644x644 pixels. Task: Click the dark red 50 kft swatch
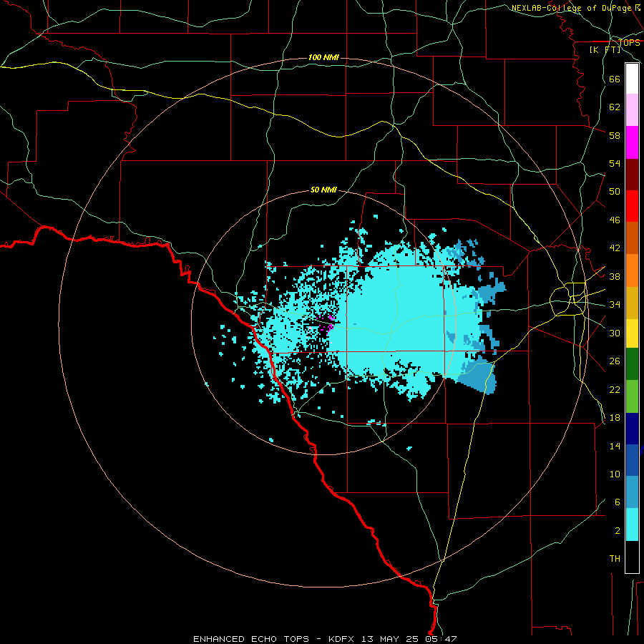point(632,175)
